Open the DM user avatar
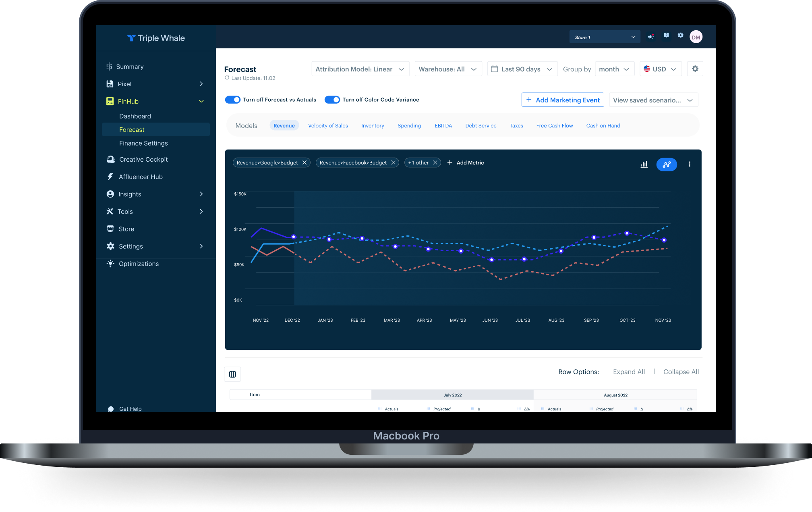Screen dimensions: 812x512 [696, 37]
